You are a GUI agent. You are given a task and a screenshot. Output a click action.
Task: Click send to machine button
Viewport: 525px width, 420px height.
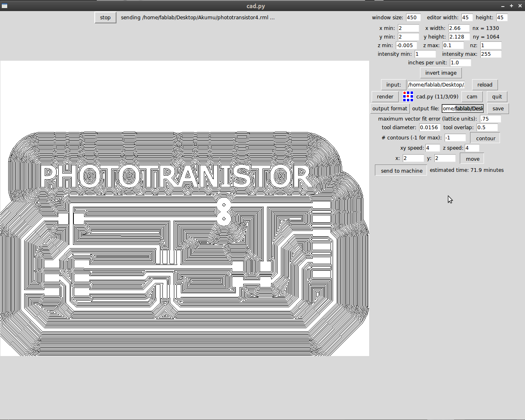click(402, 171)
